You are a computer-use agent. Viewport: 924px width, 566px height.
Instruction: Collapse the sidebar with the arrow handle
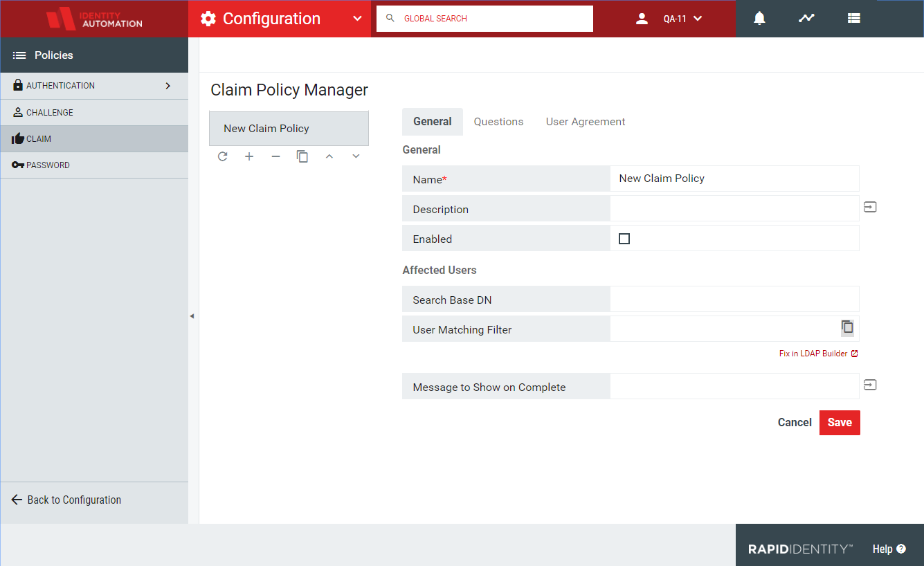(192, 316)
